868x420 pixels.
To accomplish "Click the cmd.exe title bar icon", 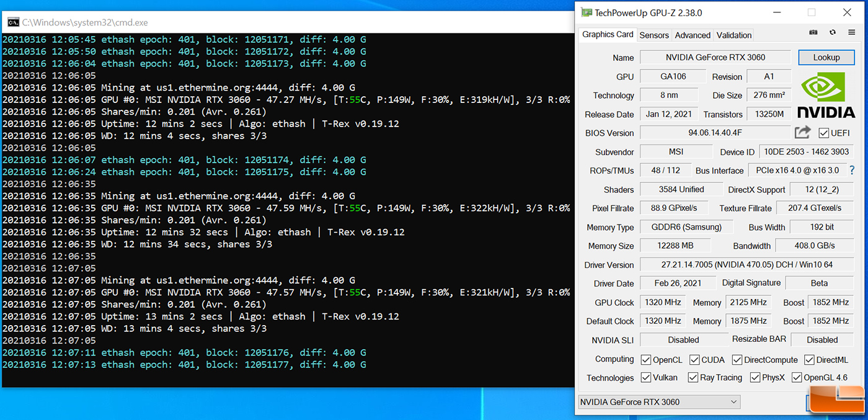I will [13, 22].
